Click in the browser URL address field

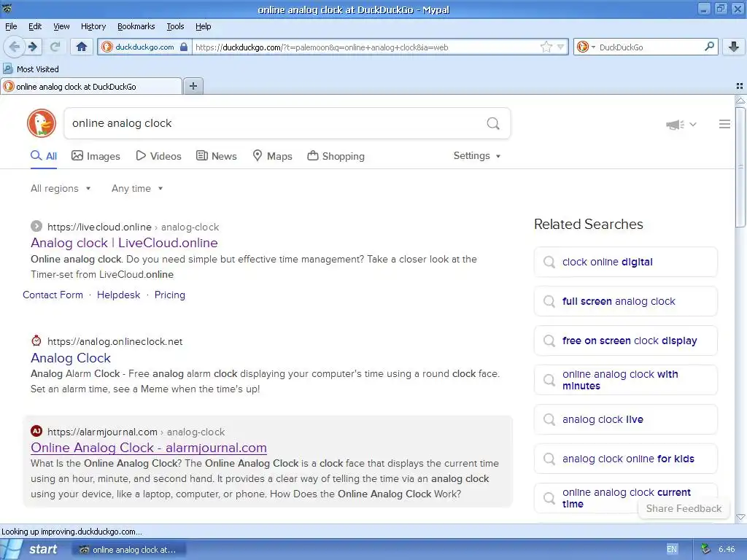[366, 47]
